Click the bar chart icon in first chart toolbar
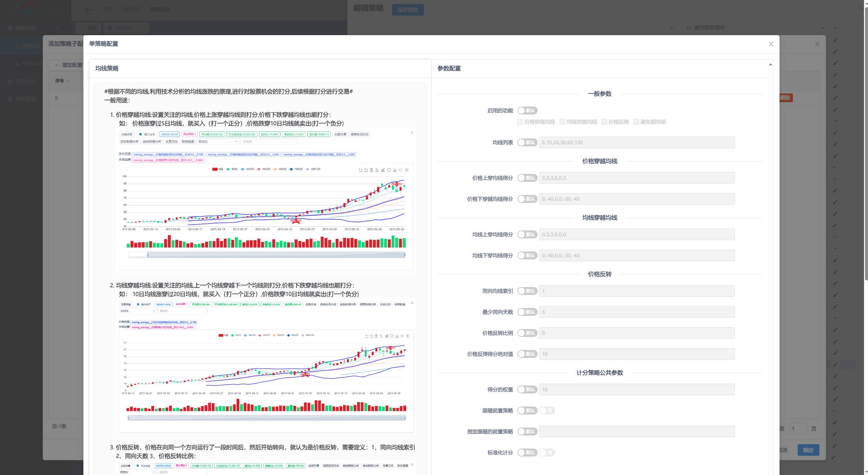This screenshot has height=475, width=868. (x=383, y=170)
